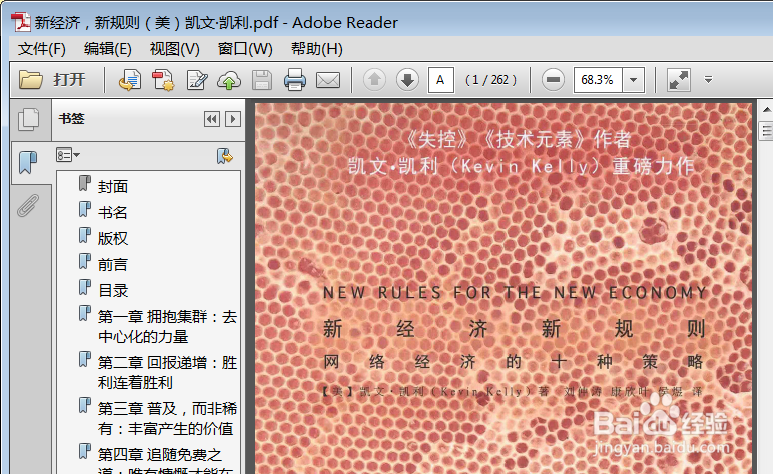
Task: Open the zoom level dropdown arrow
Action: tap(633, 80)
